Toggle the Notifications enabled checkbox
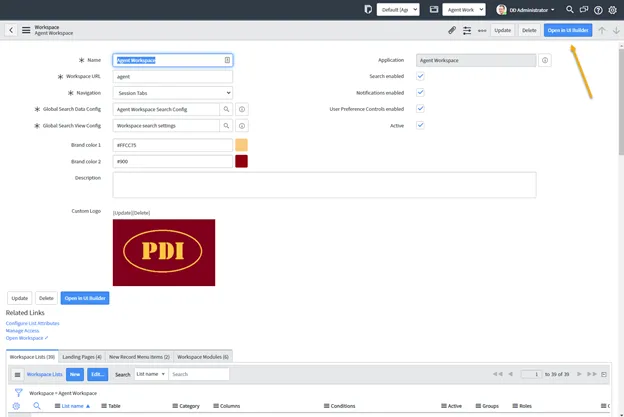Viewport: 624px width, 417px height. (421, 93)
